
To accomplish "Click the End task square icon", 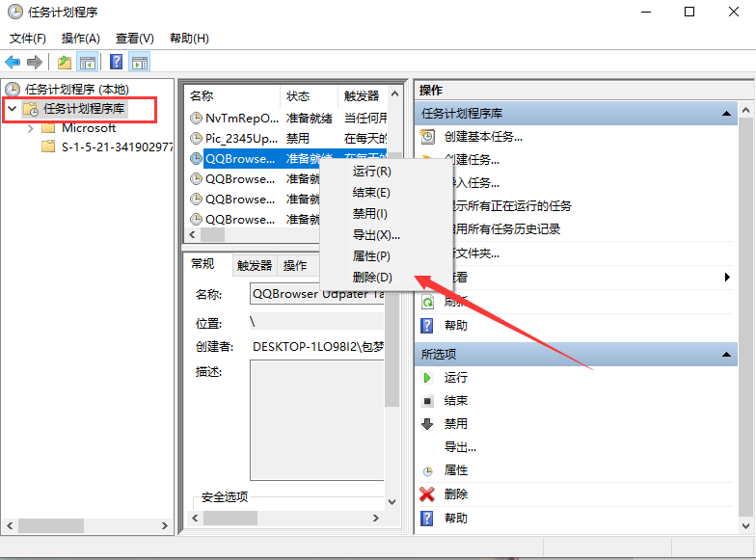I will pyautogui.click(x=427, y=401).
